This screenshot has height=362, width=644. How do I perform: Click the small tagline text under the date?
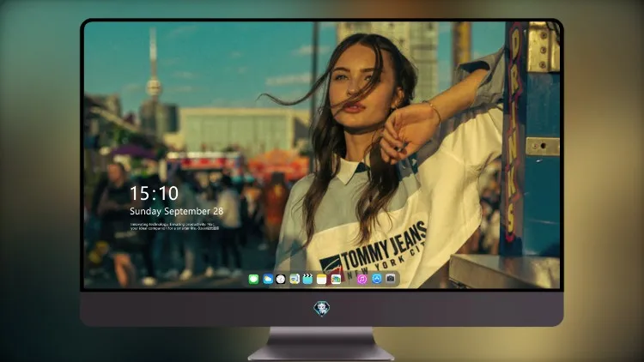[x=174, y=226]
